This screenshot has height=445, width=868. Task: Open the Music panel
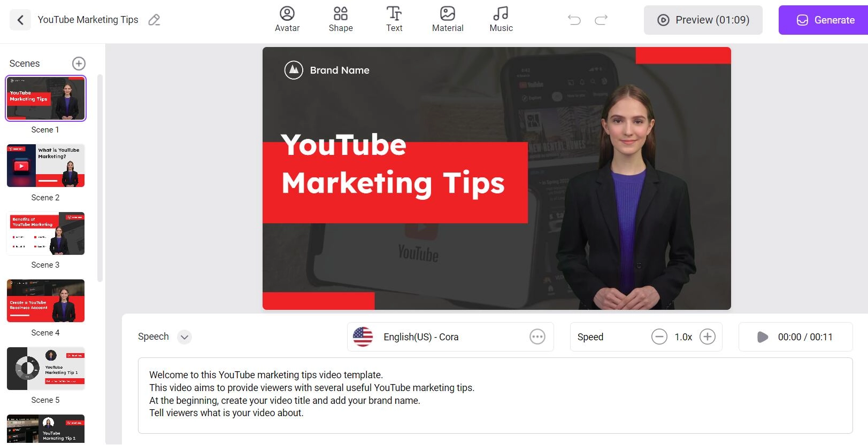pos(501,20)
